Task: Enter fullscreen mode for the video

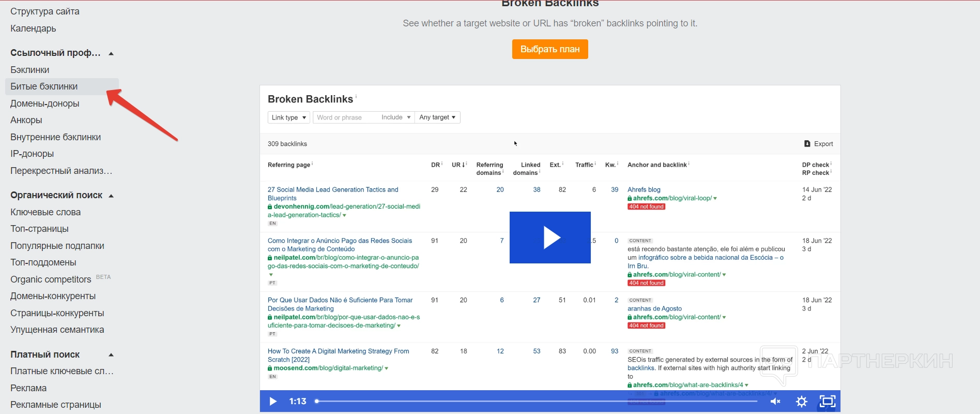Action: (x=827, y=401)
